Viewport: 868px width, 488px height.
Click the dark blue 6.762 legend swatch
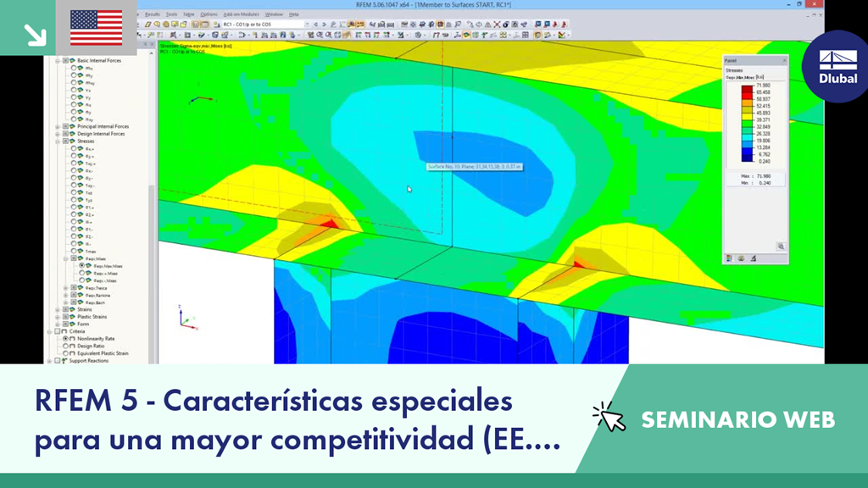pos(747,158)
